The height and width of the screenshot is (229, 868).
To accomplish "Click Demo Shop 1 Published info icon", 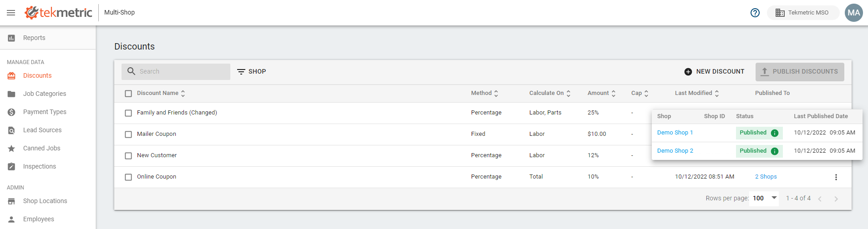I will [775, 133].
